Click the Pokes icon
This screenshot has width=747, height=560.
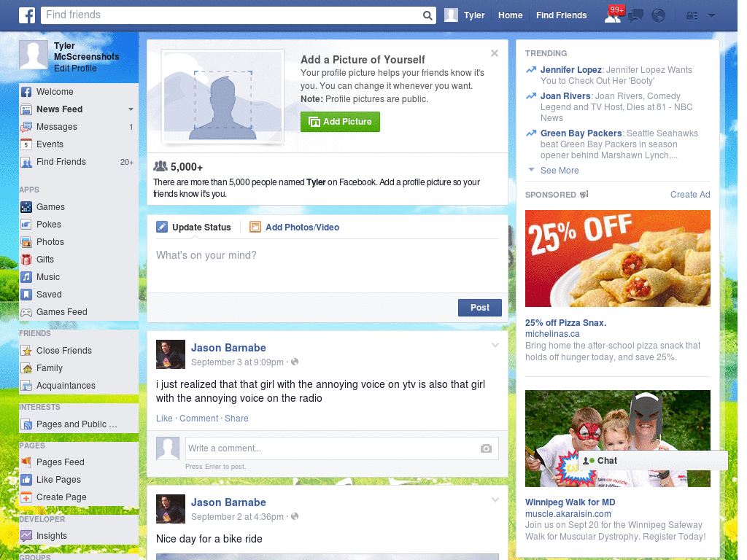click(26, 225)
